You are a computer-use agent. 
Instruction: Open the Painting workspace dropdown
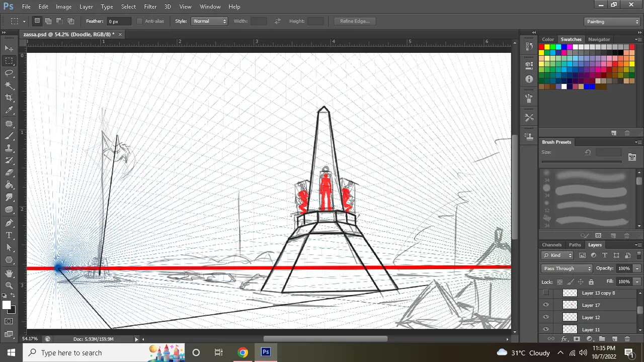[x=612, y=22]
